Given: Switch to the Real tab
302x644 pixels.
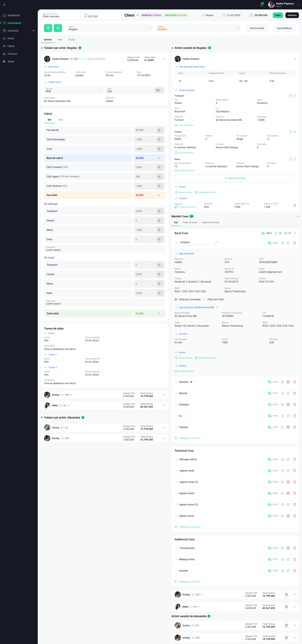Looking at the screenshot, I should pos(60,39).
